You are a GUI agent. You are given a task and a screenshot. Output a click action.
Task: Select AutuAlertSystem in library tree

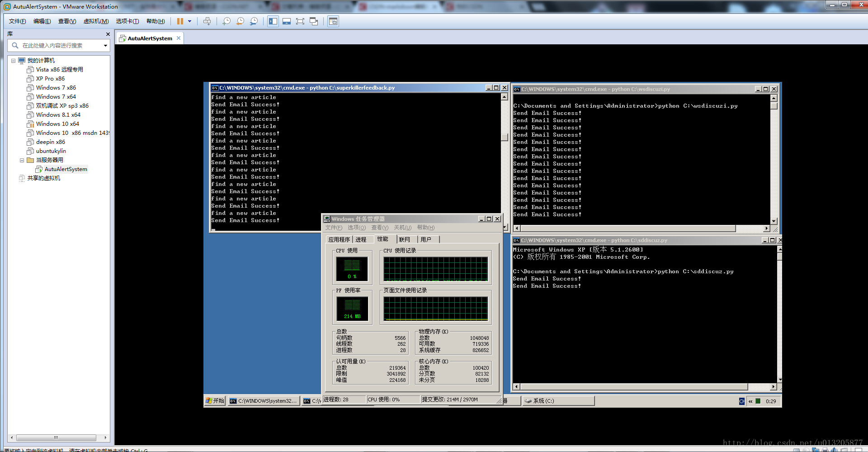[61, 169]
